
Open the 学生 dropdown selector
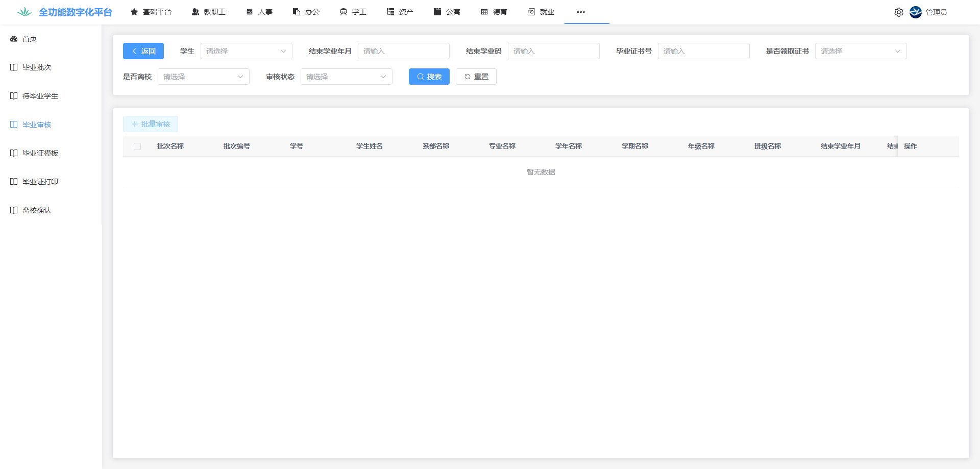click(x=246, y=51)
